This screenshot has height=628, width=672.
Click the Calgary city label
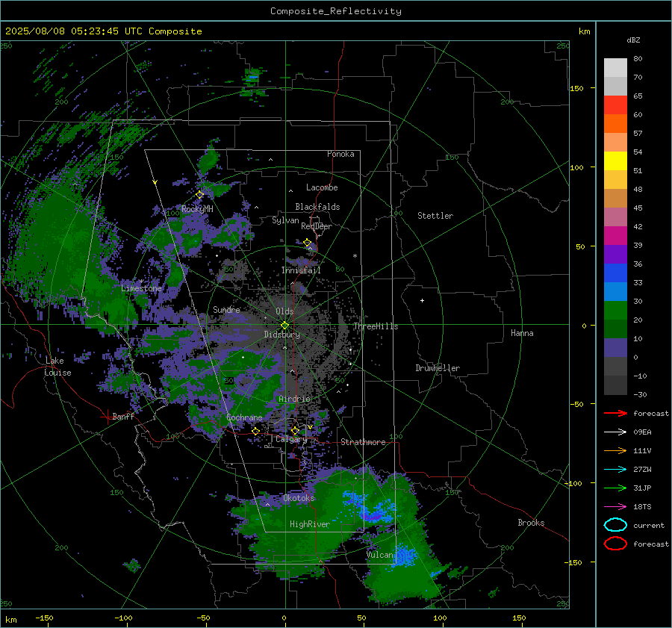click(x=291, y=439)
